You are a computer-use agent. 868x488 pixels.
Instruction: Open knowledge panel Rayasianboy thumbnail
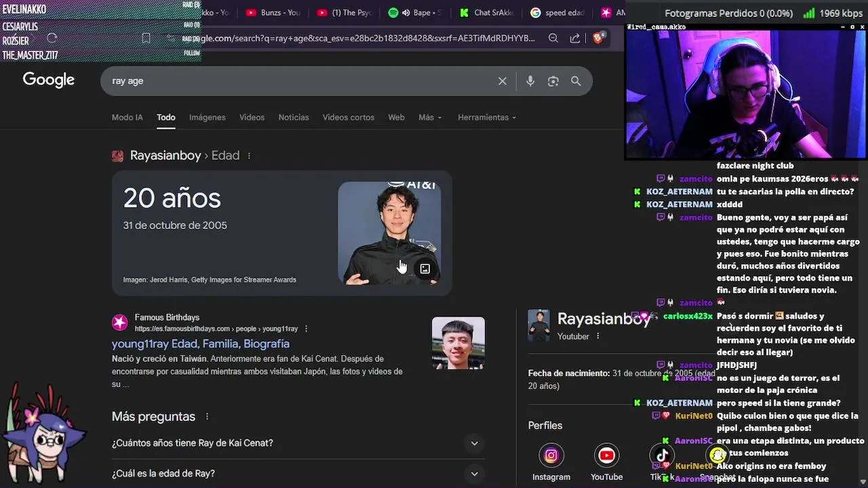pyautogui.click(x=539, y=325)
